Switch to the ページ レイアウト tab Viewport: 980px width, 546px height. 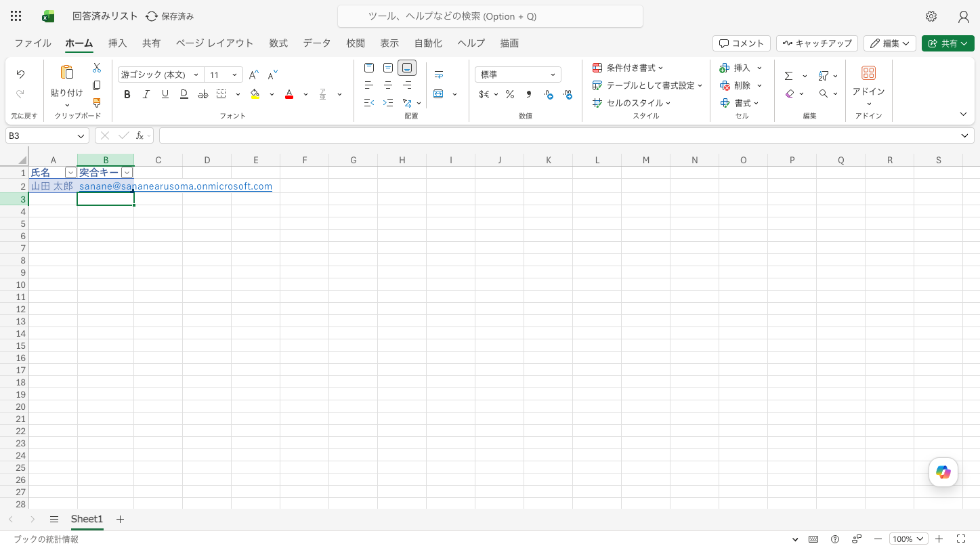tap(215, 43)
